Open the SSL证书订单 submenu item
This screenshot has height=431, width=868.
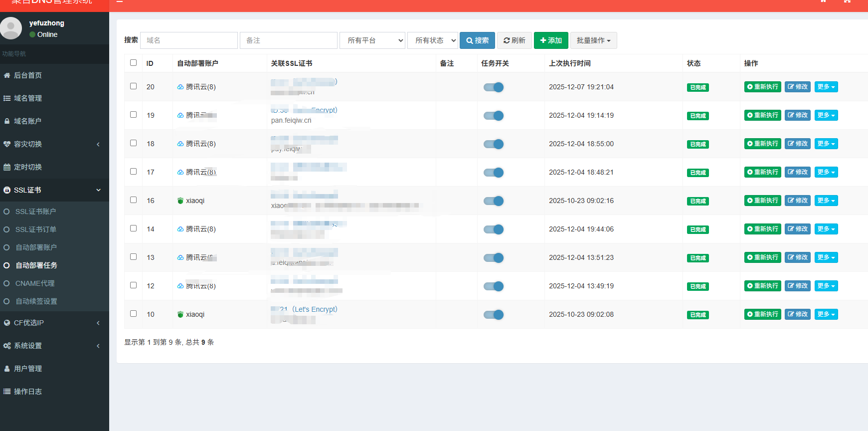pos(36,229)
